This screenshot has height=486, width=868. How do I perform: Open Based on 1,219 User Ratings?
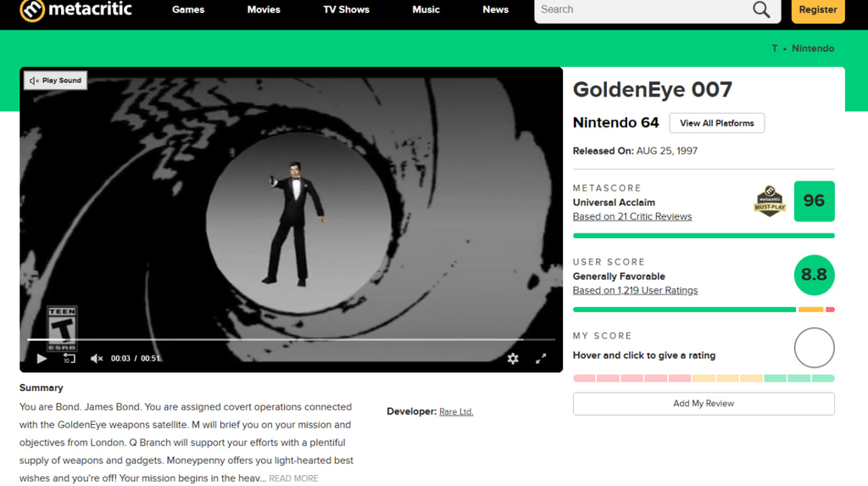click(635, 290)
